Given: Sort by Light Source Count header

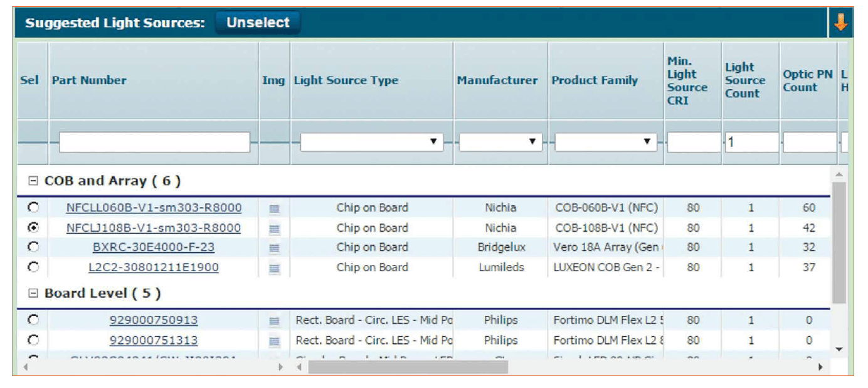Looking at the screenshot, I should [x=745, y=80].
